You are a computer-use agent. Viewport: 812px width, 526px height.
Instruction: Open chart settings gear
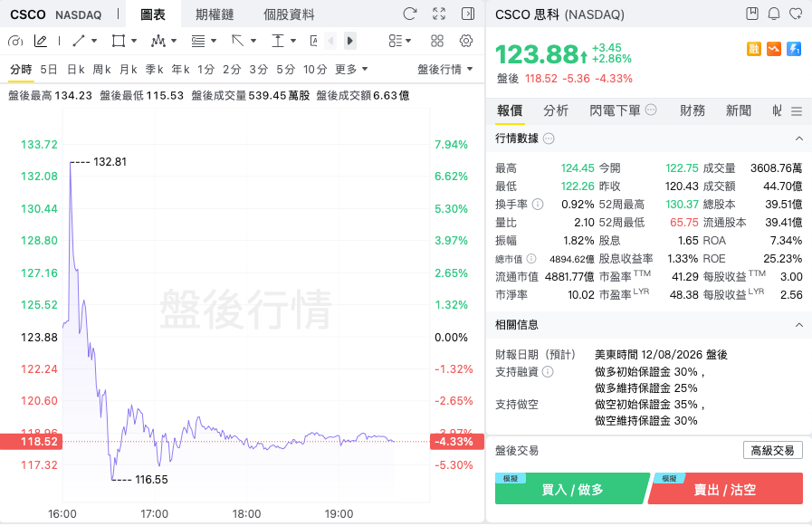tap(466, 41)
